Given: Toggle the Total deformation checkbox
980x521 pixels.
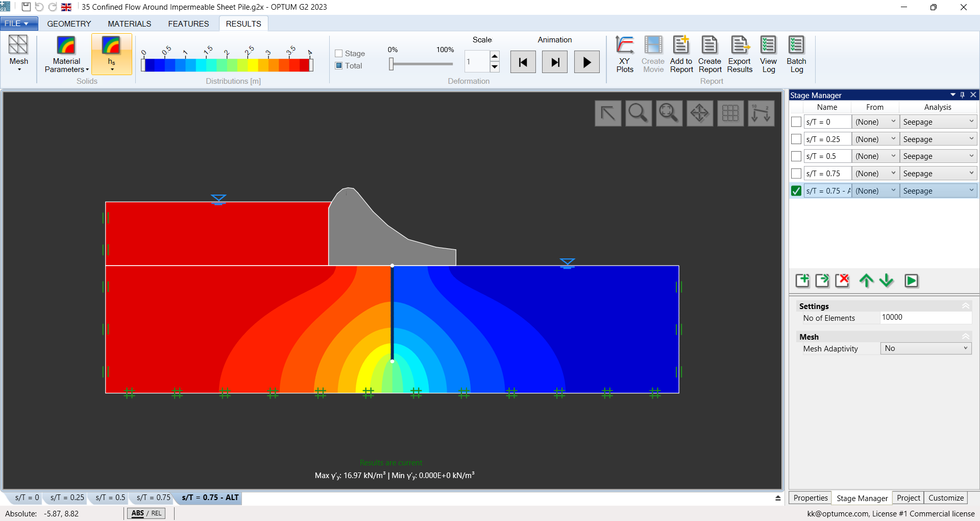Looking at the screenshot, I should (338, 65).
